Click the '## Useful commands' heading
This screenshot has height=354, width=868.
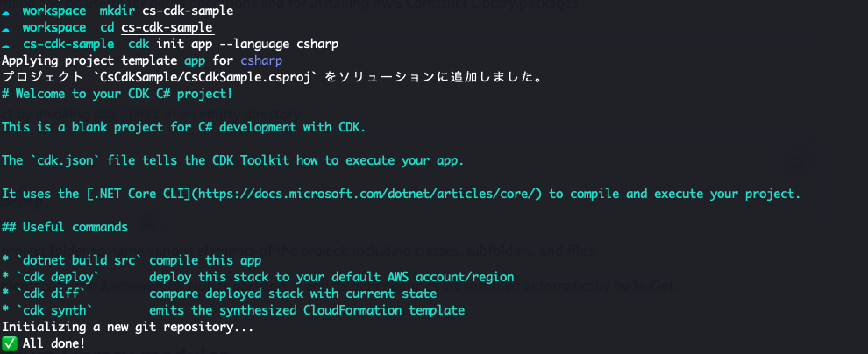coord(65,227)
